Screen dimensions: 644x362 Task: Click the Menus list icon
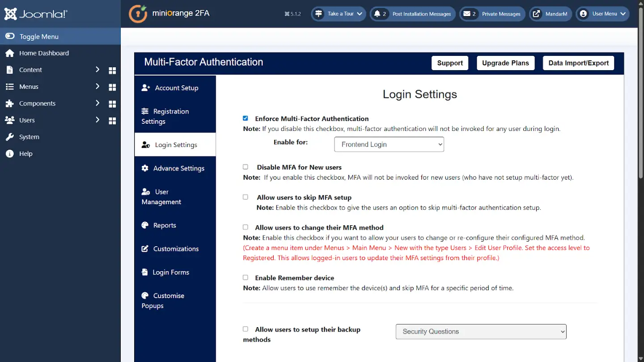tap(10, 87)
